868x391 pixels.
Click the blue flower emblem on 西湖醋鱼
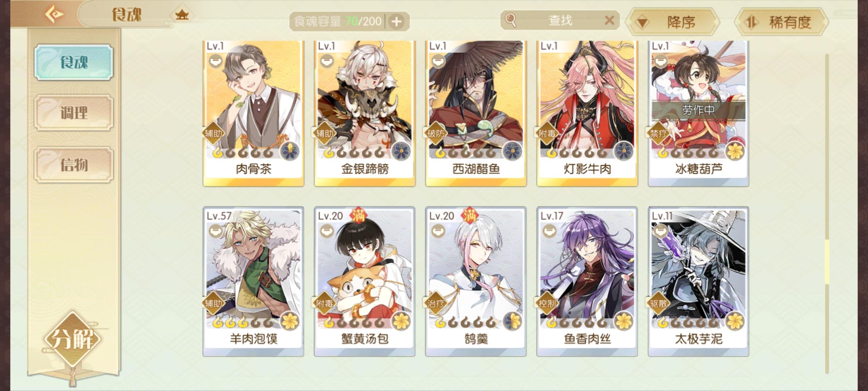pyautogui.click(x=512, y=151)
